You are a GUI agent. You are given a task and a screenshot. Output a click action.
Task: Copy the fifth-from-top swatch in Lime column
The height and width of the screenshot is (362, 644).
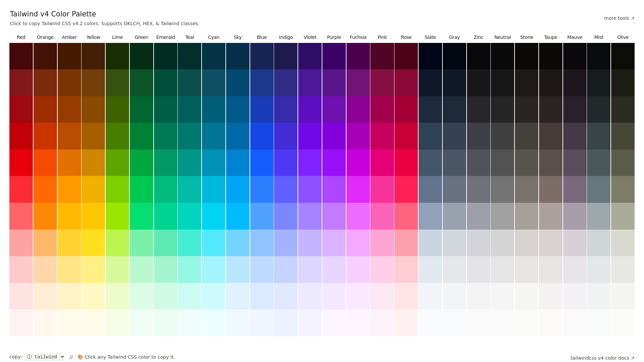click(x=117, y=163)
